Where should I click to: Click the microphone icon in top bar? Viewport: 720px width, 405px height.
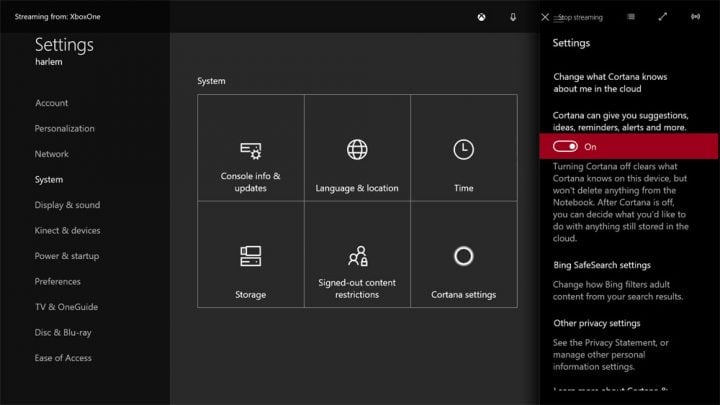pos(513,17)
